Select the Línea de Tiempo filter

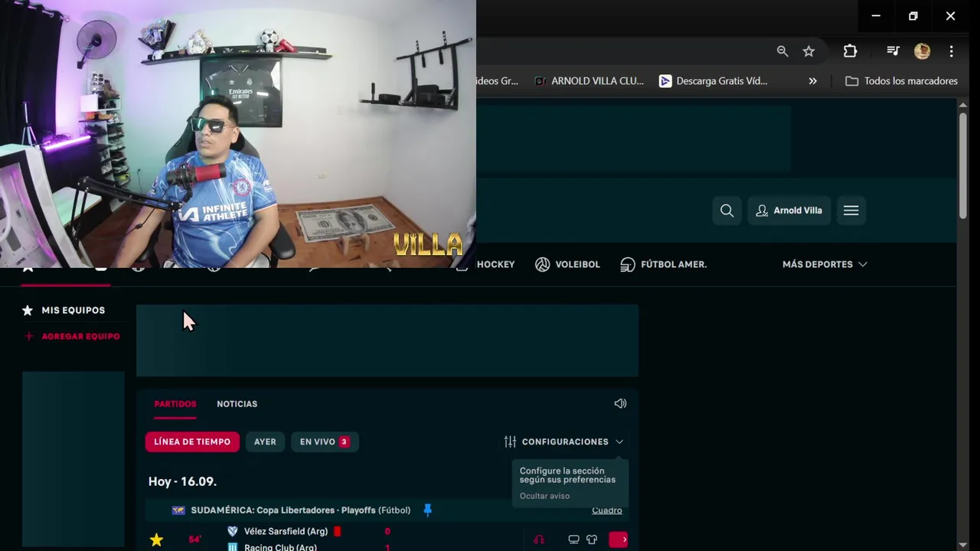[x=192, y=442]
